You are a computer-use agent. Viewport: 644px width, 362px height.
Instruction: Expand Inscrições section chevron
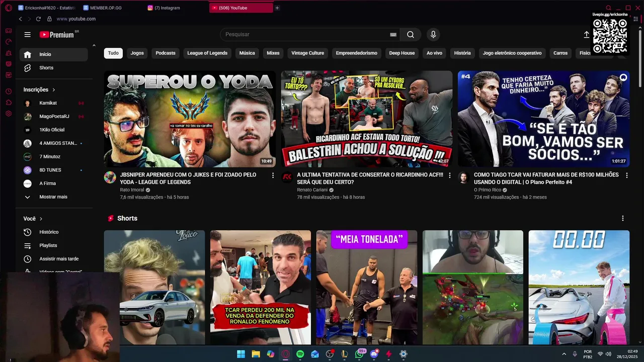[54, 90]
